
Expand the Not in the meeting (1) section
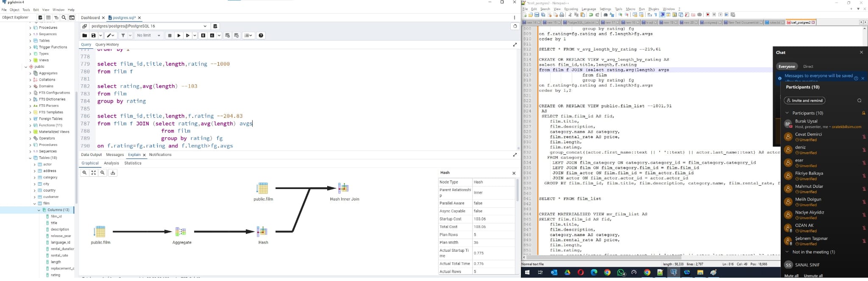(x=787, y=252)
